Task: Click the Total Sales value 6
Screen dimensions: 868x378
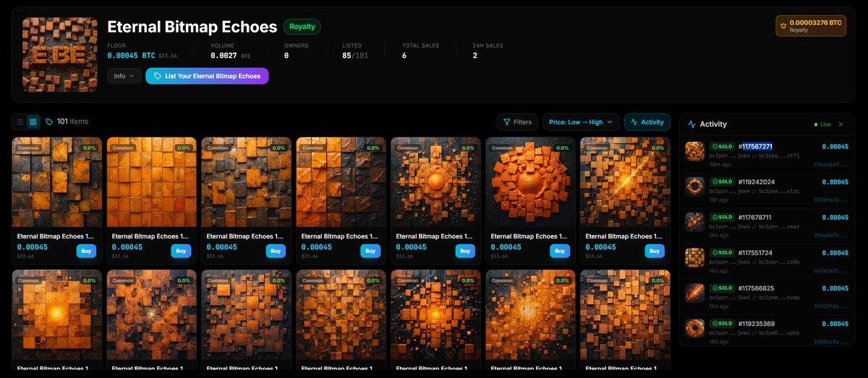Action: 404,55
